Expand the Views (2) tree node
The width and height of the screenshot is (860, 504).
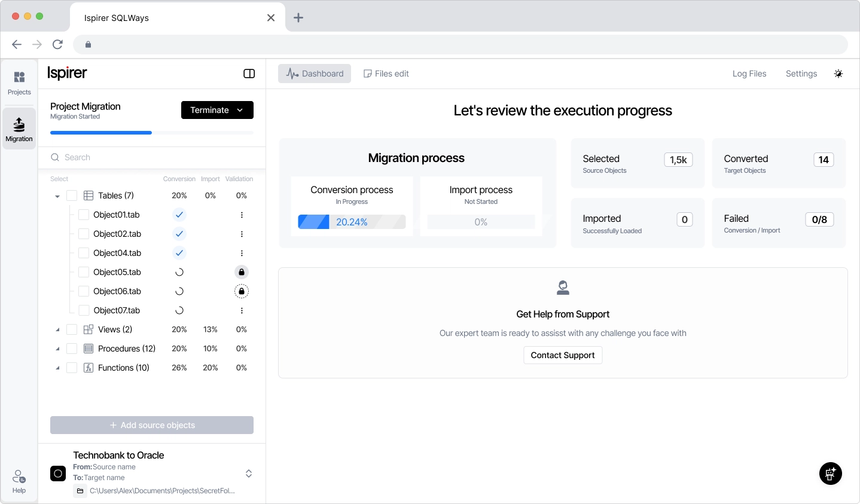click(x=57, y=329)
